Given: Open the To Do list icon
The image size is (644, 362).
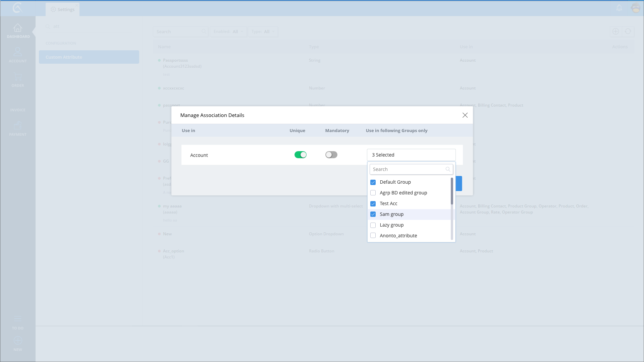Looking at the screenshot, I should coord(18,319).
